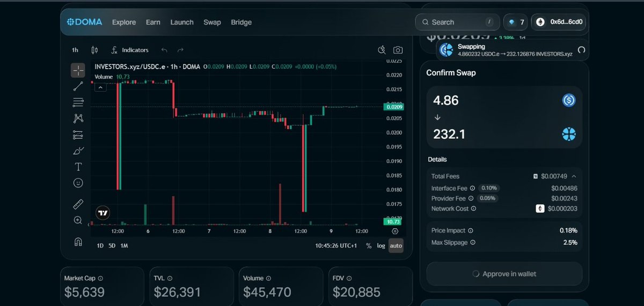Open the emoji icons tool
The image size is (644, 306).
[78, 183]
